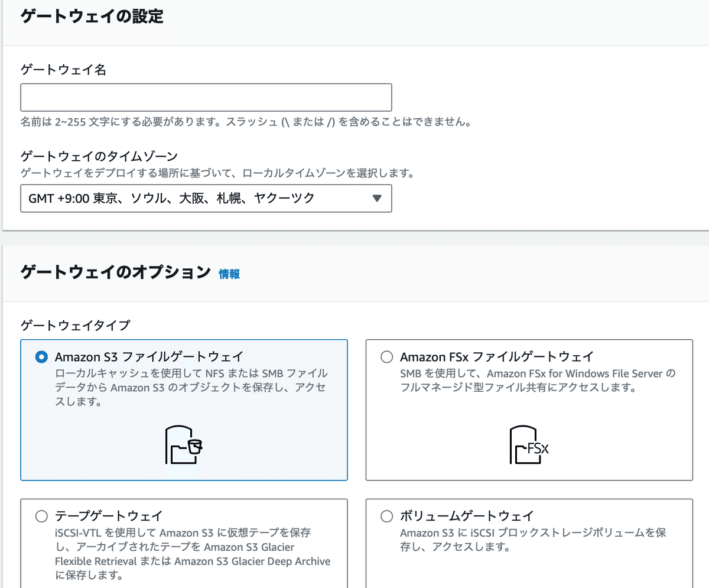The height and width of the screenshot is (588, 709).
Task: Select Amazon S3 ファイルゲートウェイ radio button
Action: [41, 357]
